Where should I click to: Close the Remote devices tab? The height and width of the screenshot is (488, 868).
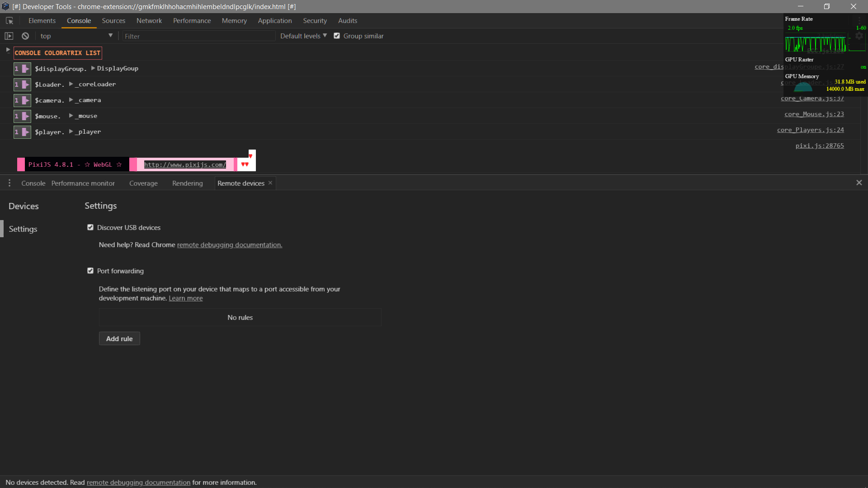[270, 183]
